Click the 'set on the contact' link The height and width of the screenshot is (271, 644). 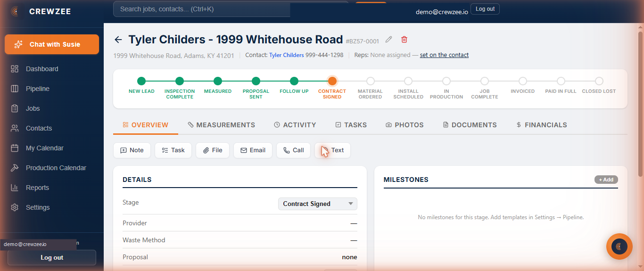[444, 55]
